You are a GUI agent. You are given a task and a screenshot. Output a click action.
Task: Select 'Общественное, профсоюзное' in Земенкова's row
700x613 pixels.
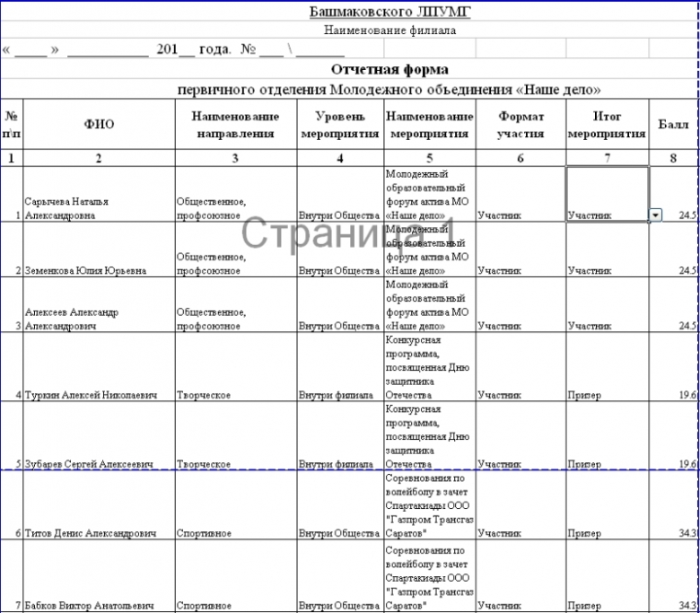click(236, 250)
